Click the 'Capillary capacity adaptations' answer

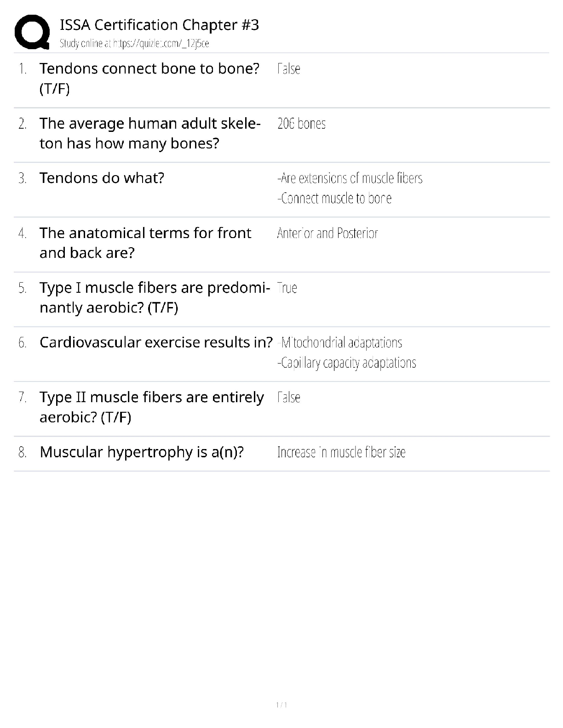pos(346,363)
